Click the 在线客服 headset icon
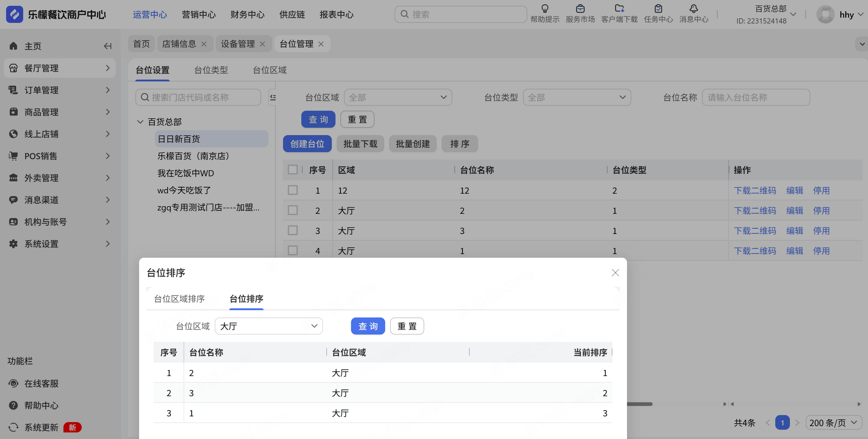Viewport: 868px width, 439px height. pos(13,383)
